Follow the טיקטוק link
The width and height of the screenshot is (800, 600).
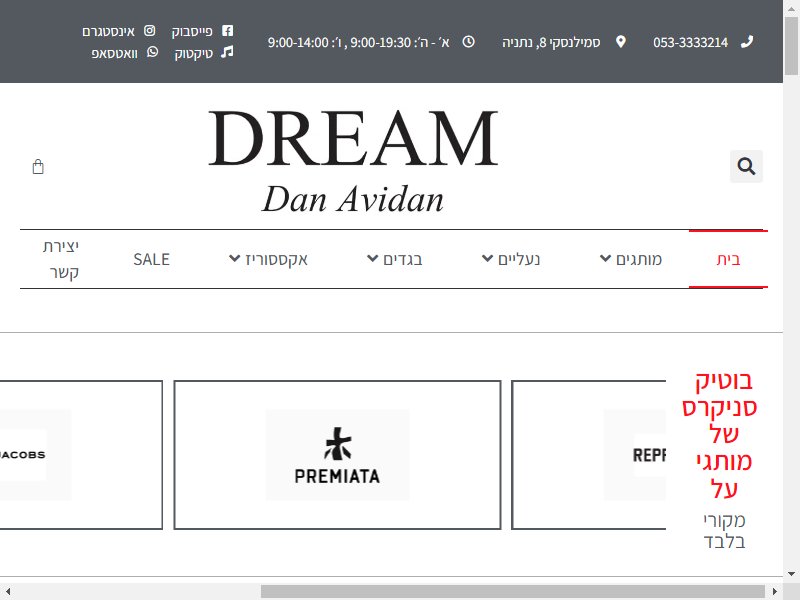pos(193,54)
